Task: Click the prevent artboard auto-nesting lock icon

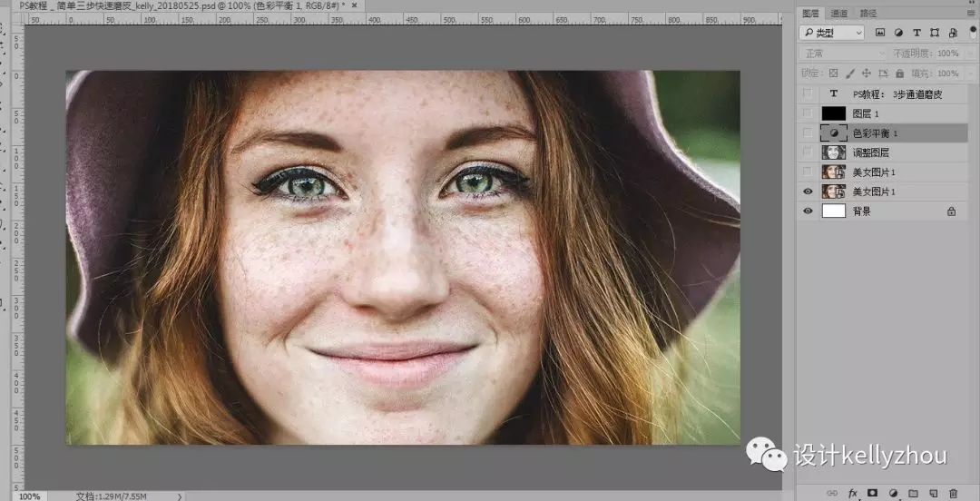Action: [883, 74]
